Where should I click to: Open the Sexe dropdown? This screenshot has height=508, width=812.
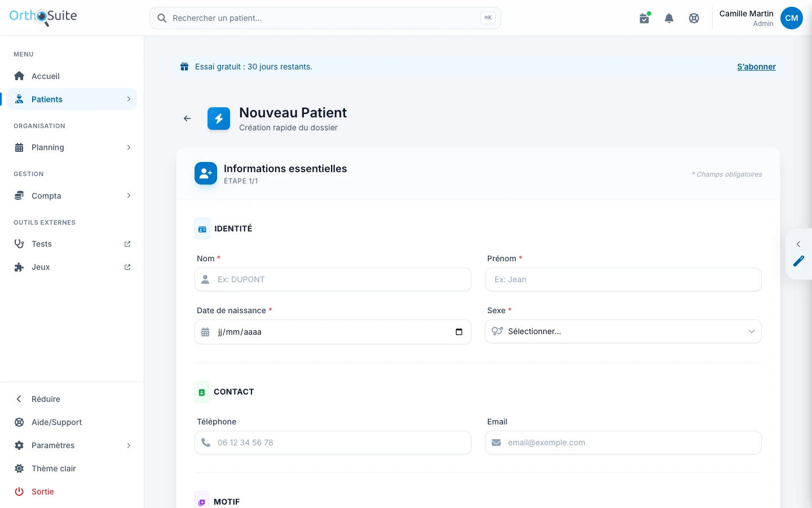tap(623, 331)
